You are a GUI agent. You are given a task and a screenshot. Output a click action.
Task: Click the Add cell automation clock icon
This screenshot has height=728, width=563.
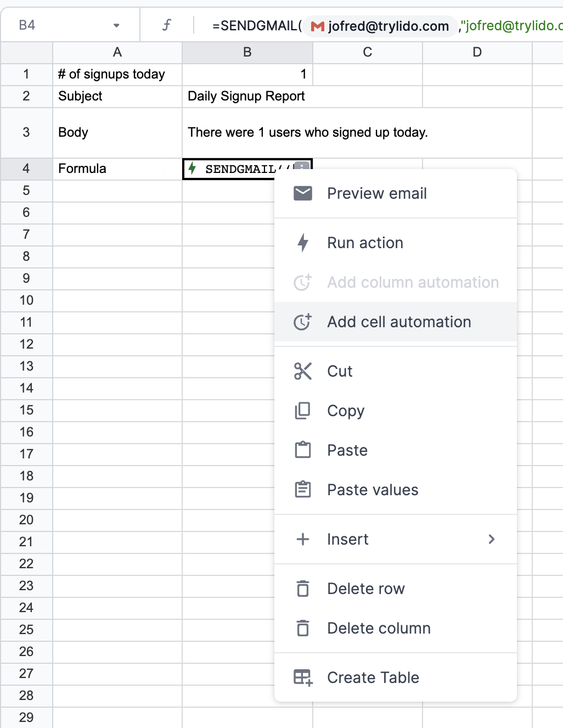pyautogui.click(x=303, y=322)
